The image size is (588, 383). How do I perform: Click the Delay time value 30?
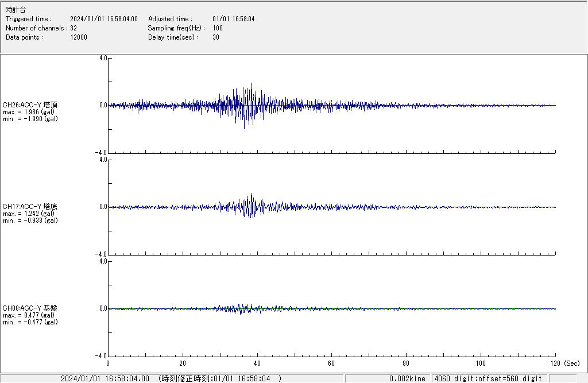(x=216, y=37)
